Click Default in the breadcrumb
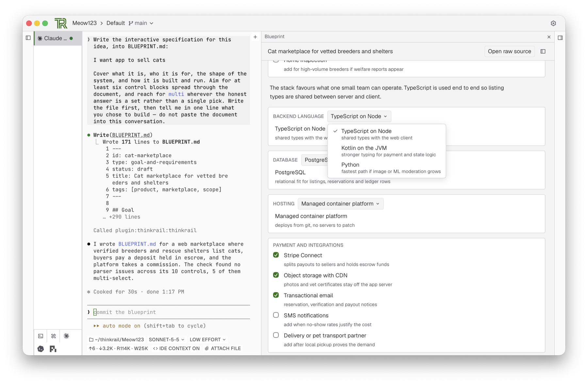Image resolution: width=588 pixels, height=385 pixels. (x=116, y=23)
